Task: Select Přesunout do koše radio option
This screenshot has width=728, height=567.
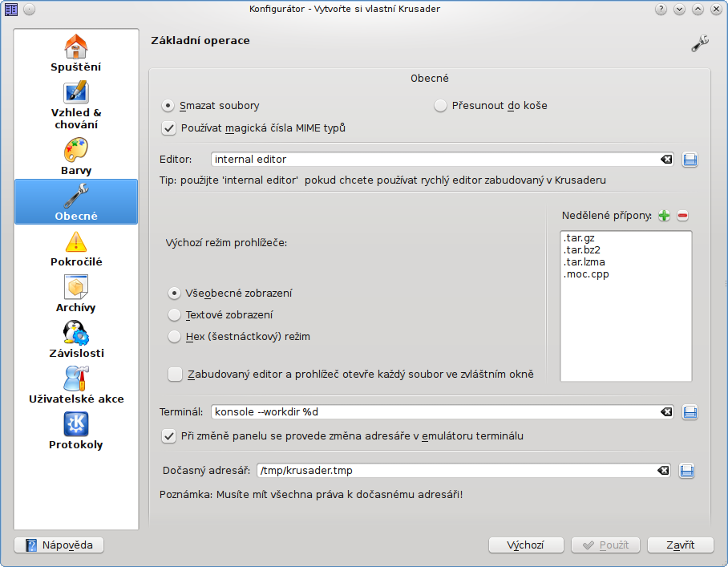Action: pos(491,106)
